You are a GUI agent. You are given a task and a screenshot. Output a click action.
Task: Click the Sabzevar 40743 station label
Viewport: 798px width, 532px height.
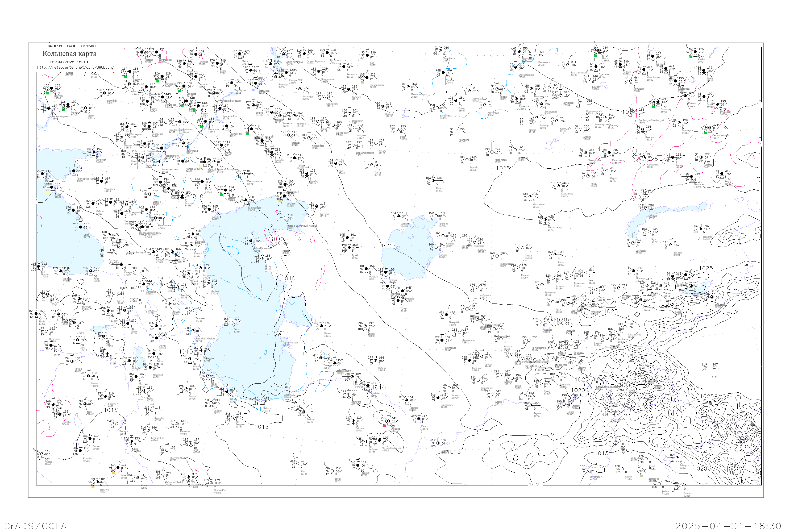(x=360, y=429)
